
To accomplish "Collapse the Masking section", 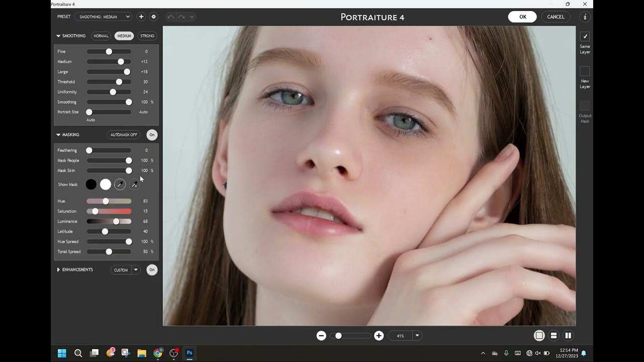I will click(58, 135).
